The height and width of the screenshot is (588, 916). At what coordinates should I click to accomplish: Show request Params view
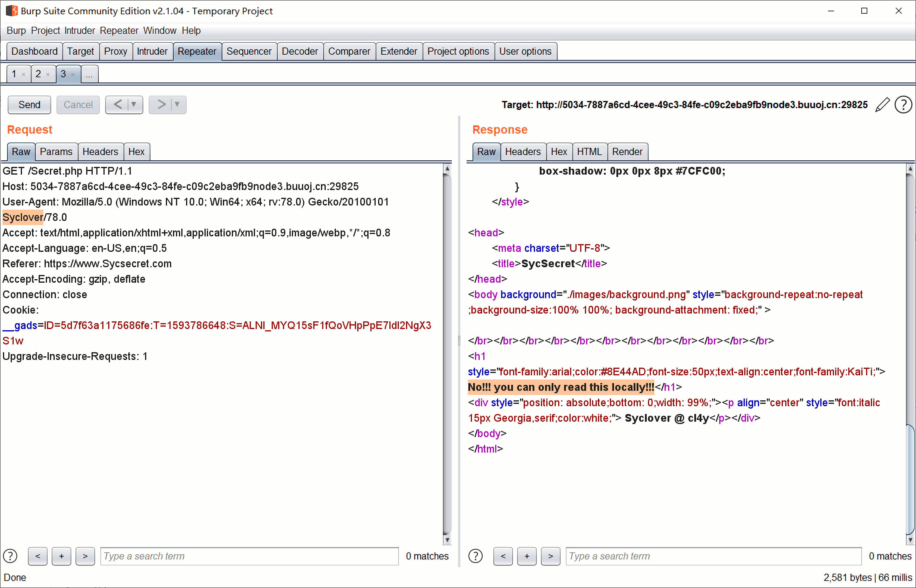pos(56,151)
